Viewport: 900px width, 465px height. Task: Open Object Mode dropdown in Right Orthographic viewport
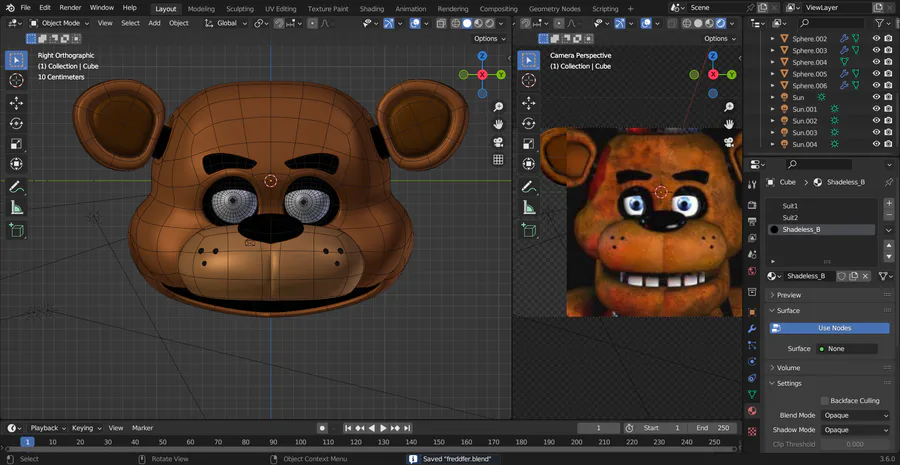coord(60,24)
